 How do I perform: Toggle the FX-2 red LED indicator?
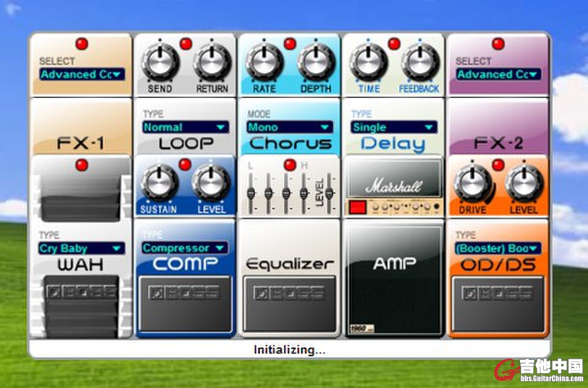[498, 44]
